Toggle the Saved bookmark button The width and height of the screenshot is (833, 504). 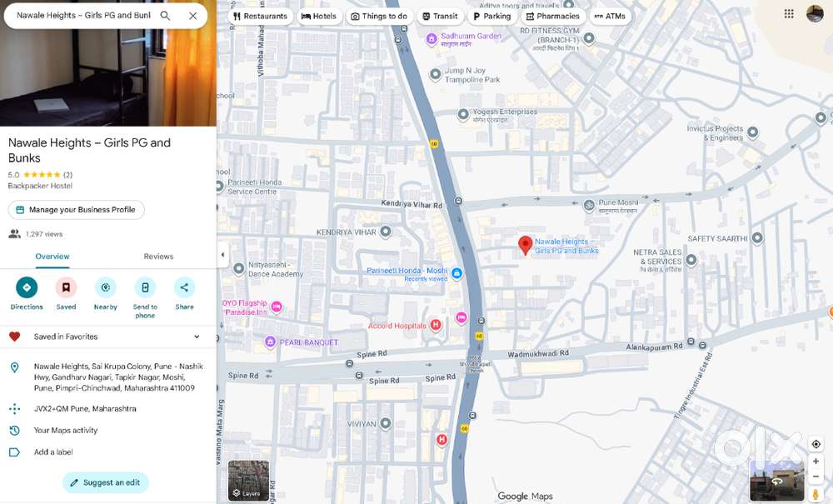point(66,287)
